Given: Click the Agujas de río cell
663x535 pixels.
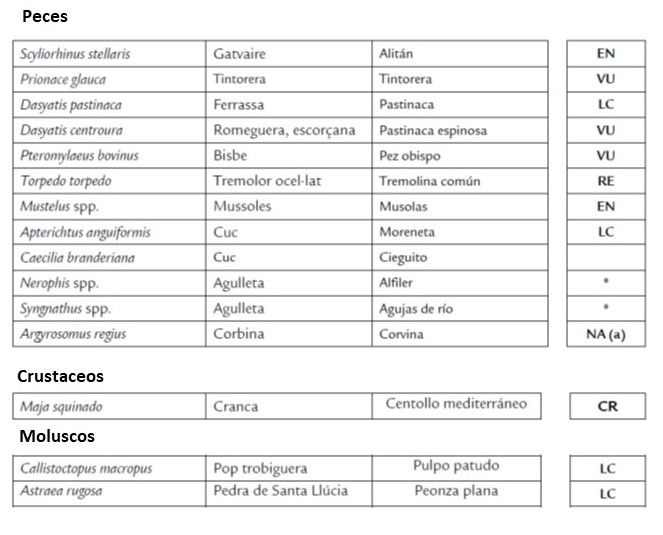Looking at the screenshot, I should [x=416, y=309].
